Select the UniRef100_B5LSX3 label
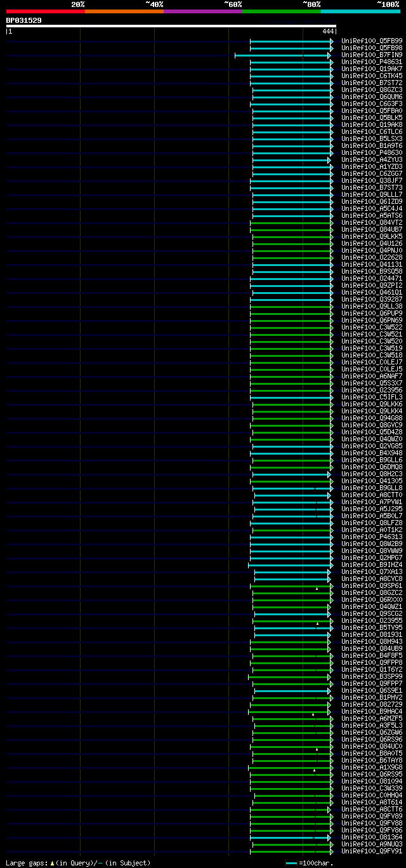 372,138
